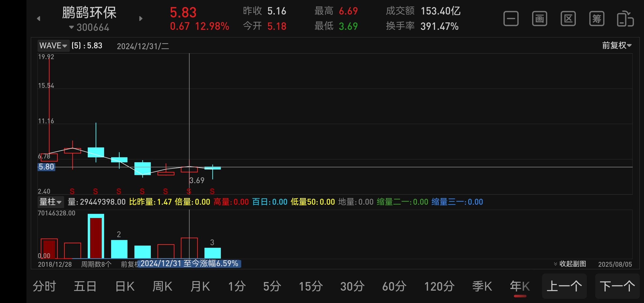Tap the 最低 value 3.69 in header
The image size is (644, 303).
[x=348, y=26]
